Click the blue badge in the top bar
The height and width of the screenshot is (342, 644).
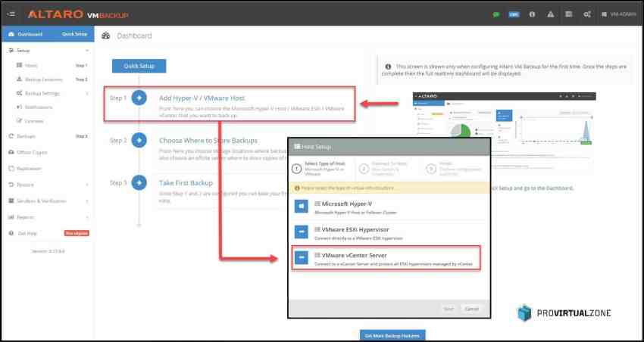tap(514, 14)
